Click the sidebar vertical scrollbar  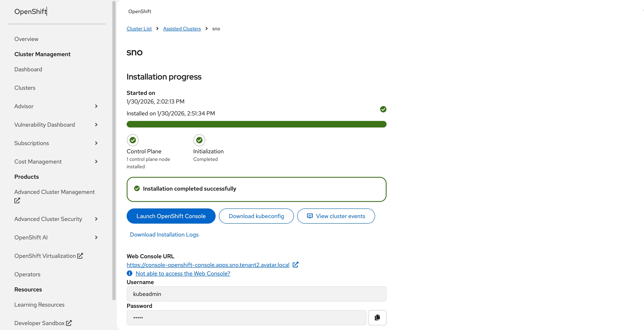tap(114, 150)
